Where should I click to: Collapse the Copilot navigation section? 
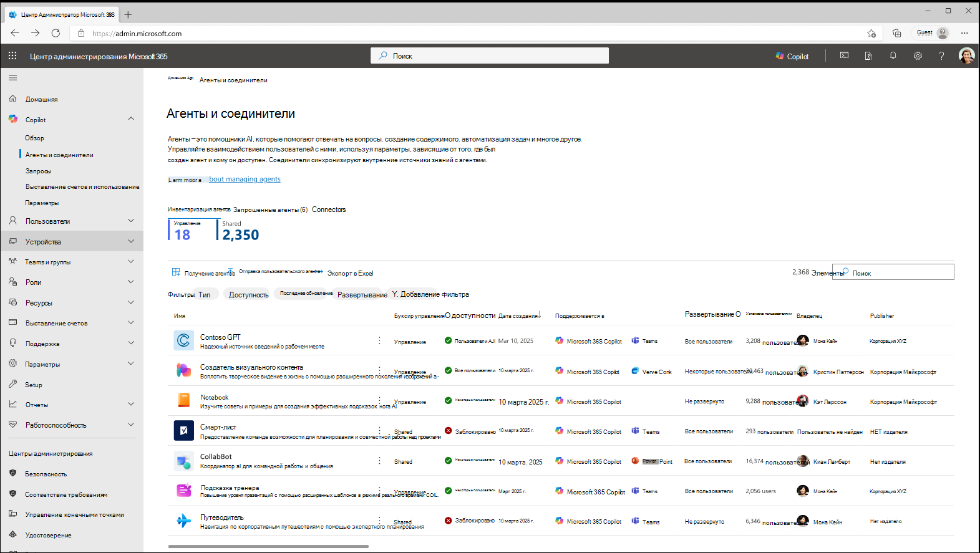[x=131, y=118]
